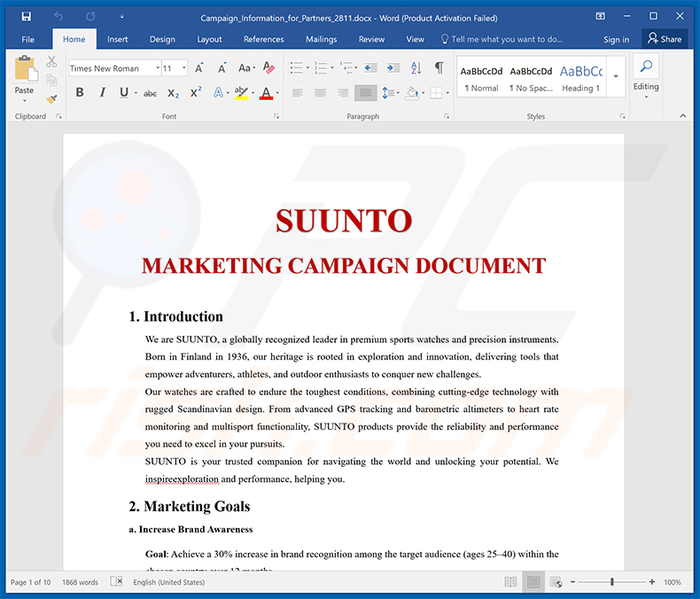Redo the last action
700x599 pixels.
tap(90, 17)
